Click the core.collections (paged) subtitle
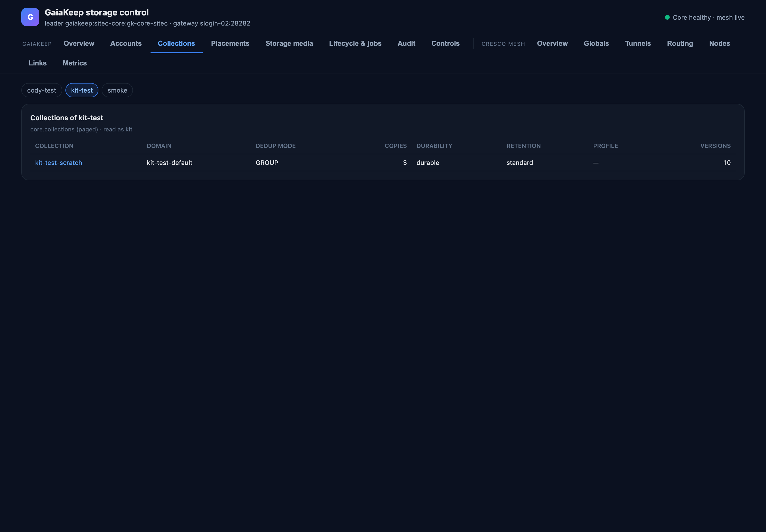 coord(81,129)
